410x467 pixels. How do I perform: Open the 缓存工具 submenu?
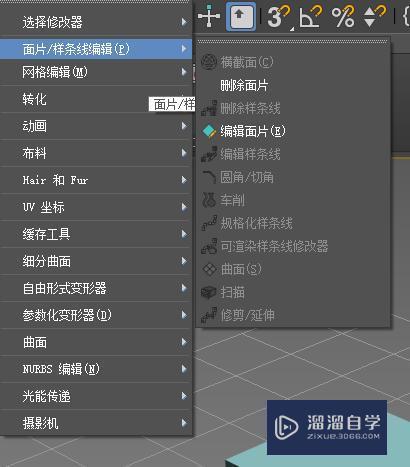(x=96, y=234)
